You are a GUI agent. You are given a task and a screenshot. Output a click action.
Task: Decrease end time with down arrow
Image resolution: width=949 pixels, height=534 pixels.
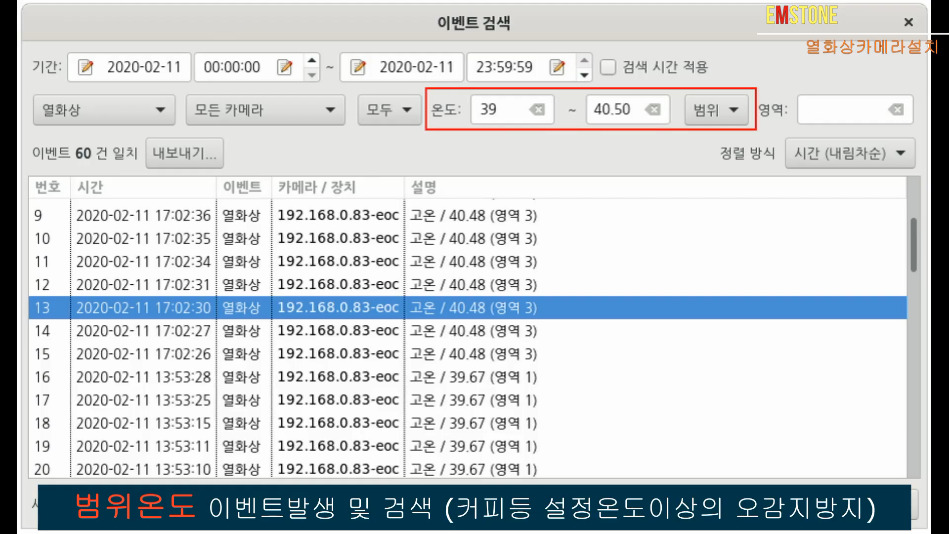(584, 74)
